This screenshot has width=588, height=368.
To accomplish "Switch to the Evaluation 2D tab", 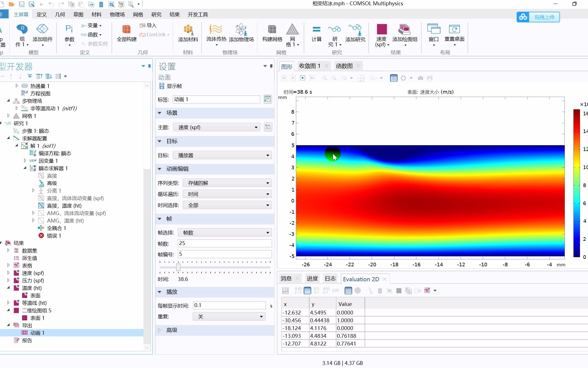I will click(361, 279).
